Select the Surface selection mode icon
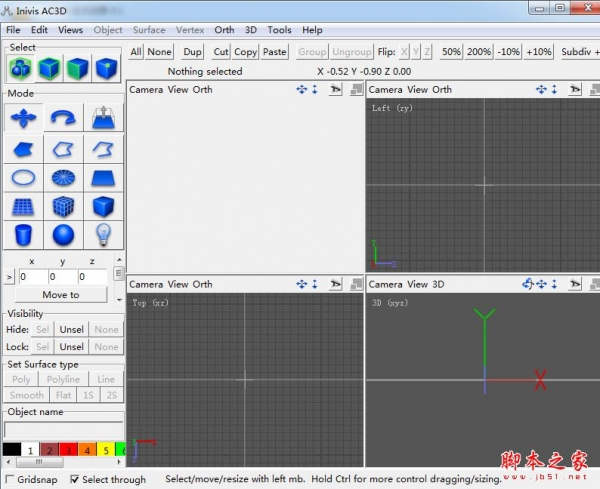 pos(78,68)
